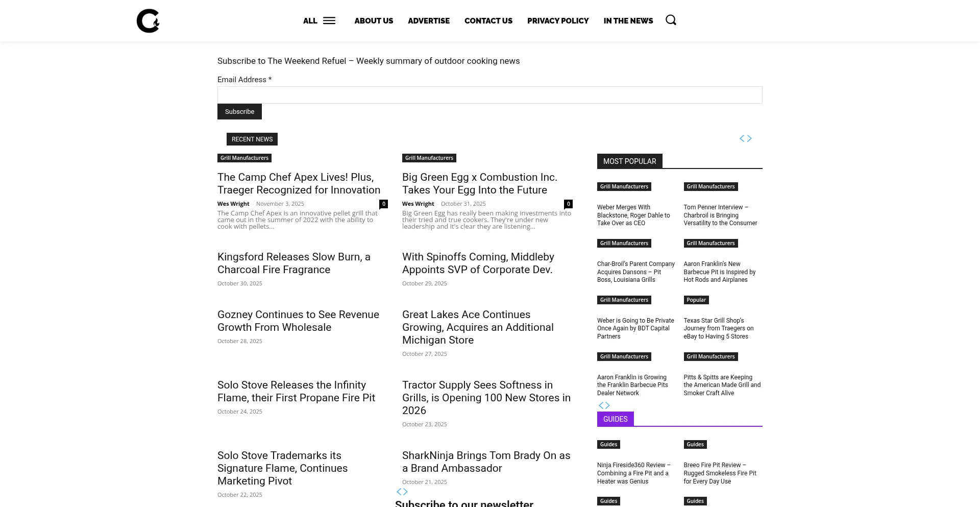The width and height of the screenshot is (980, 507).
Task: Click the Big Green Egg article excerpt text
Action: click(x=487, y=220)
